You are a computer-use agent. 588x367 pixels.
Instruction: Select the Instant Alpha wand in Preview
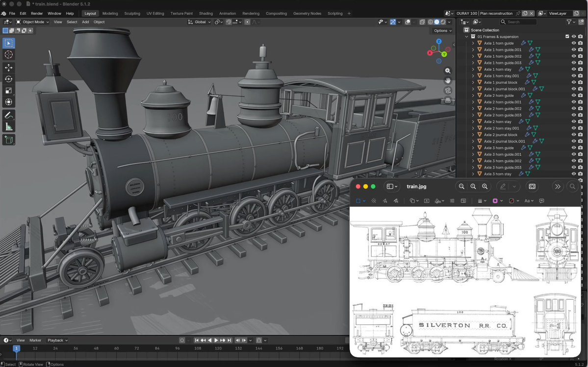[x=374, y=201]
